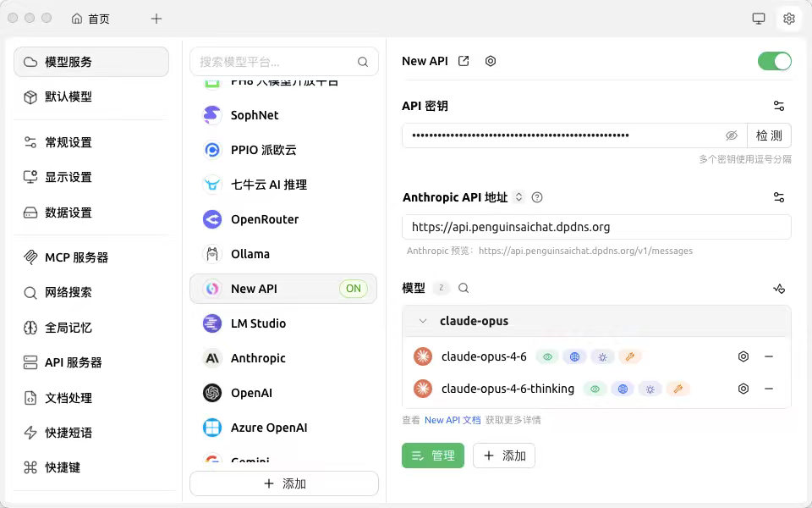Click the model search magnifier icon
This screenshot has width=812, height=508.
(x=464, y=288)
